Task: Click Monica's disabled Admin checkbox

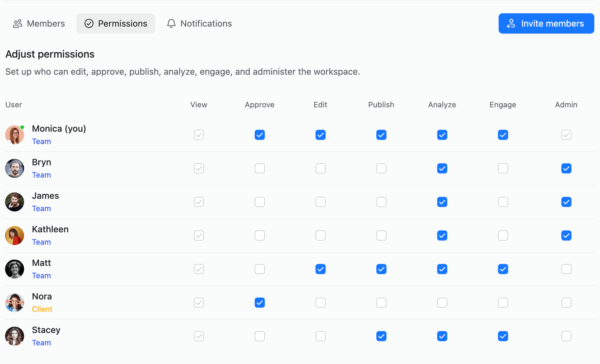Action: click(x=566, y=135)
